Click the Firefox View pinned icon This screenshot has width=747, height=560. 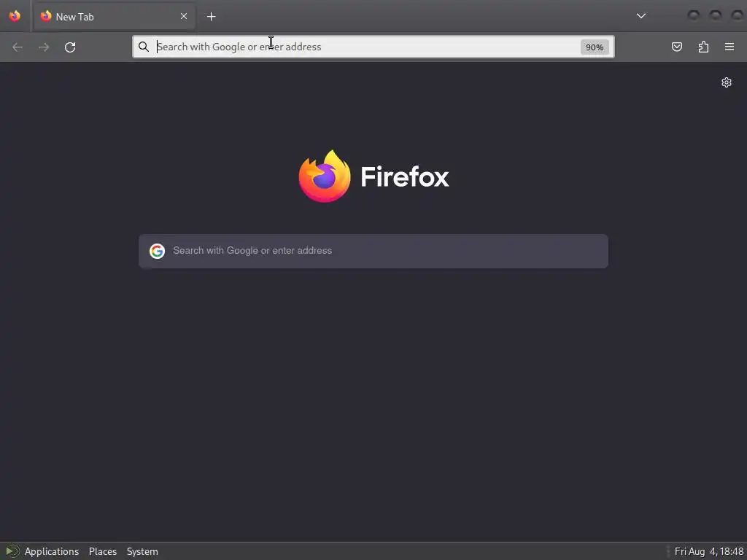[x=15, y=16]
